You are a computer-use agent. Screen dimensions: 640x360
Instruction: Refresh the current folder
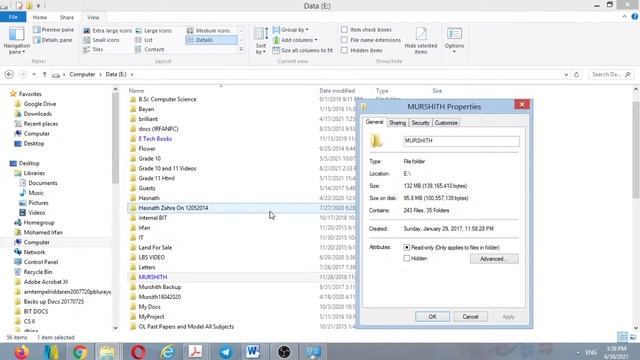coord(576,75)
